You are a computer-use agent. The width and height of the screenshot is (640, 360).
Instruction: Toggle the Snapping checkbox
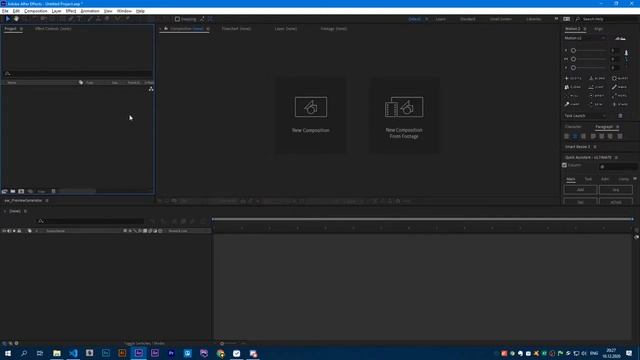pyautogui.click(x=177, y=19)
